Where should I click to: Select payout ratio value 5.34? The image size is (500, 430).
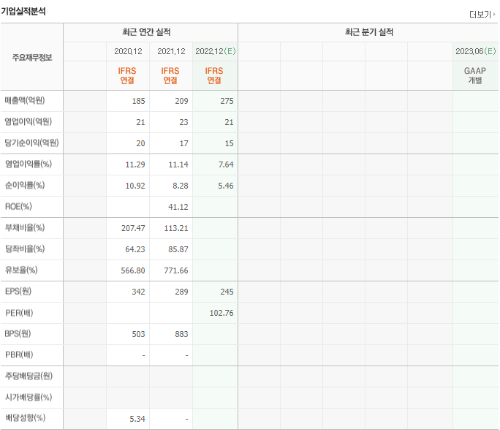137,419
